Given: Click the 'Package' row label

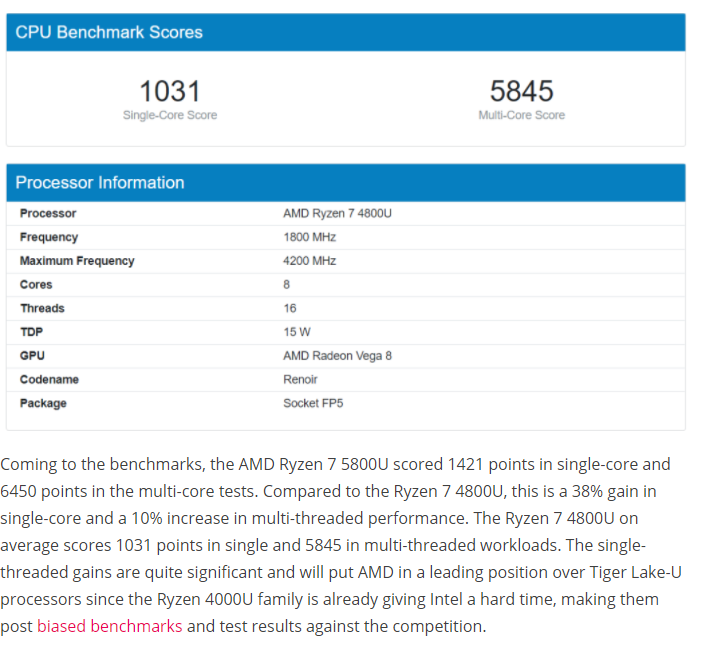Looking at the screenshot, I should [43, 403].
